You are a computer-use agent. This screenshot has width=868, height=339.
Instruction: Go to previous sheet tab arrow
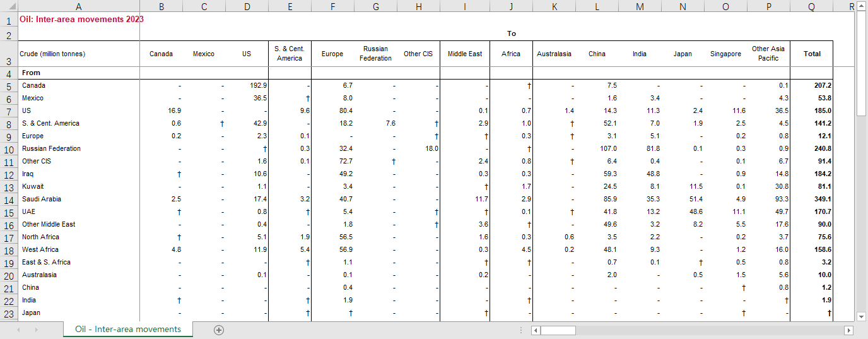(x=18, y=330)
